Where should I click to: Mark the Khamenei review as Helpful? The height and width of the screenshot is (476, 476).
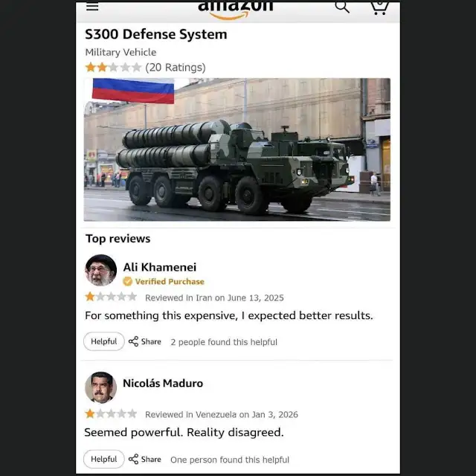pos(104,341)
